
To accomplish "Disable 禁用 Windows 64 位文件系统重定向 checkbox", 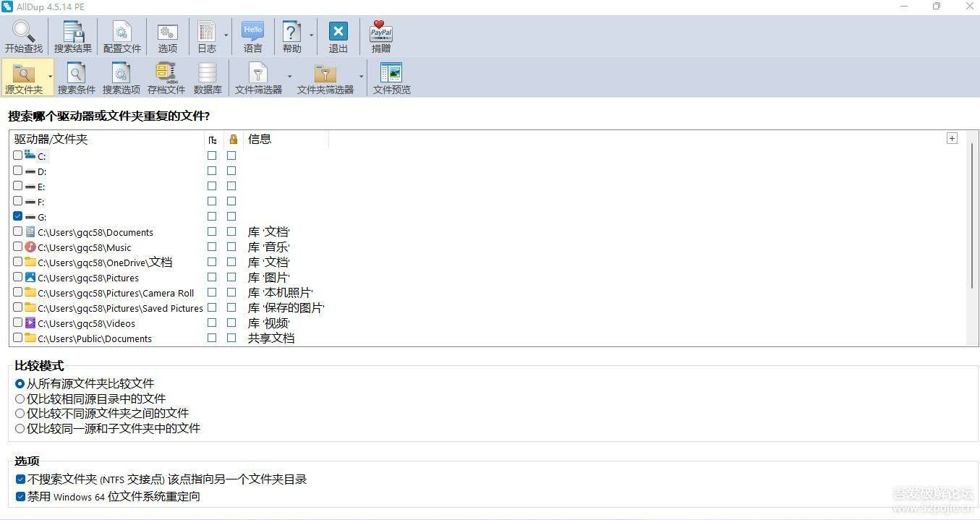I will [21, 497].
